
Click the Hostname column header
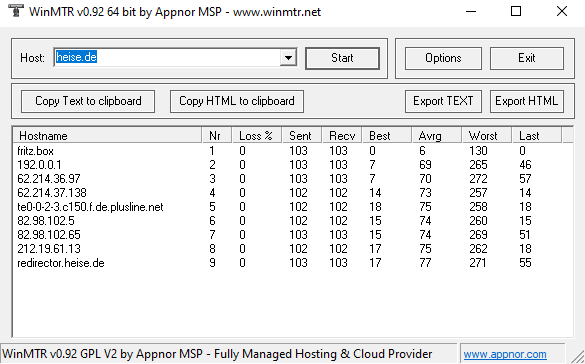pyautogui.click(x=108, y=136)
